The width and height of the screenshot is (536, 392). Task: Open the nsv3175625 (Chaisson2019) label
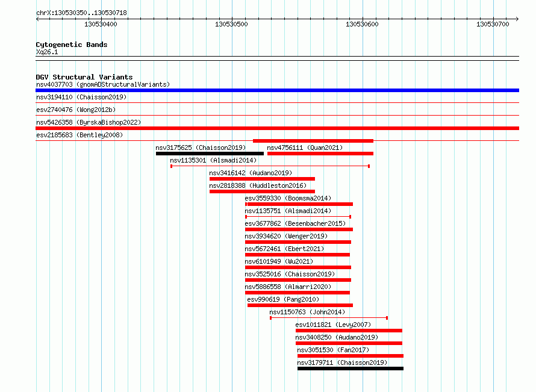(x=201, y=148)
